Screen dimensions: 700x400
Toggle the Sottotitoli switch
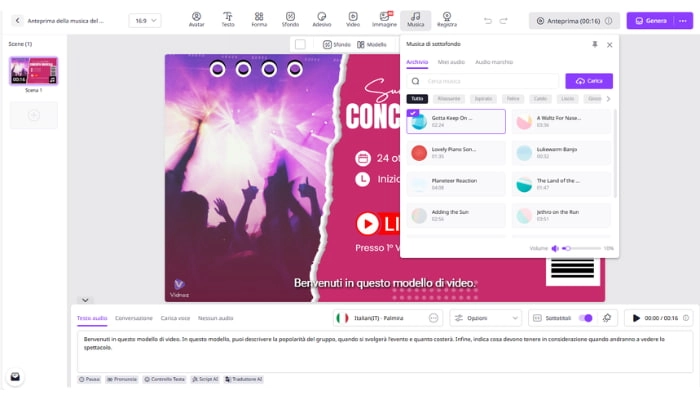click(x=585, y=318)
